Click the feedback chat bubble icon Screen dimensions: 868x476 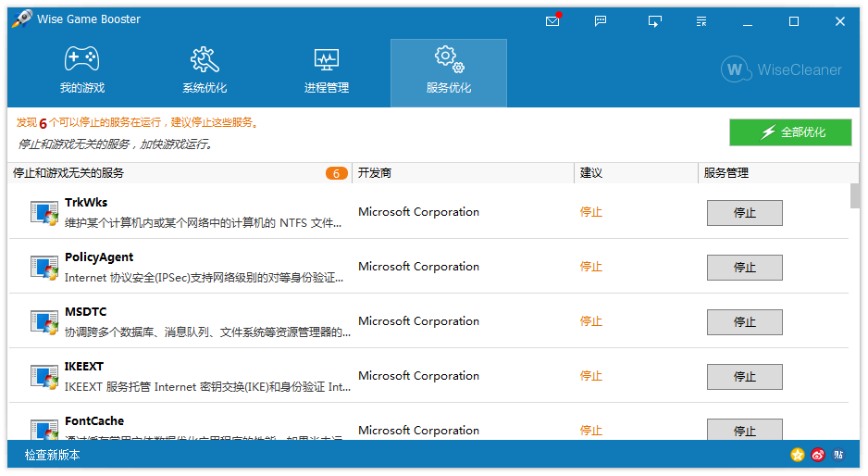pyautogui.click(x=601, y=21)
